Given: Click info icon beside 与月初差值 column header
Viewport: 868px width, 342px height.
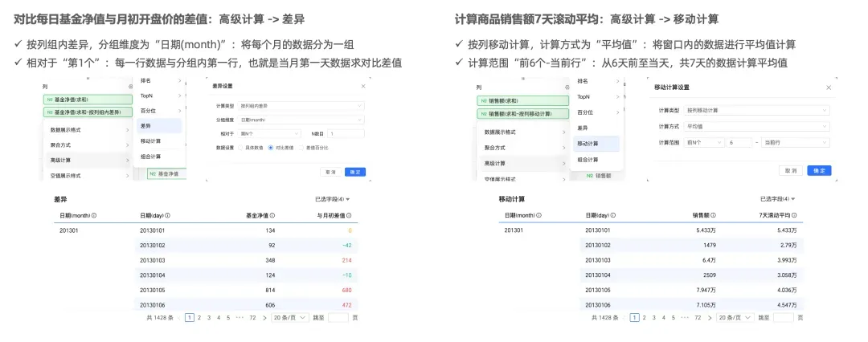Looking at the screenshot, I should [x=349, y=215].
